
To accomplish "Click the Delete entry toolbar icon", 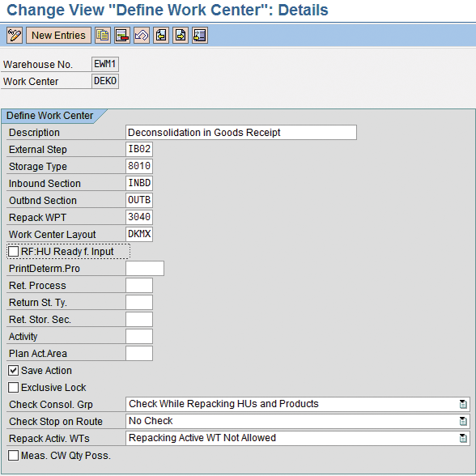I will pos(122,36).
